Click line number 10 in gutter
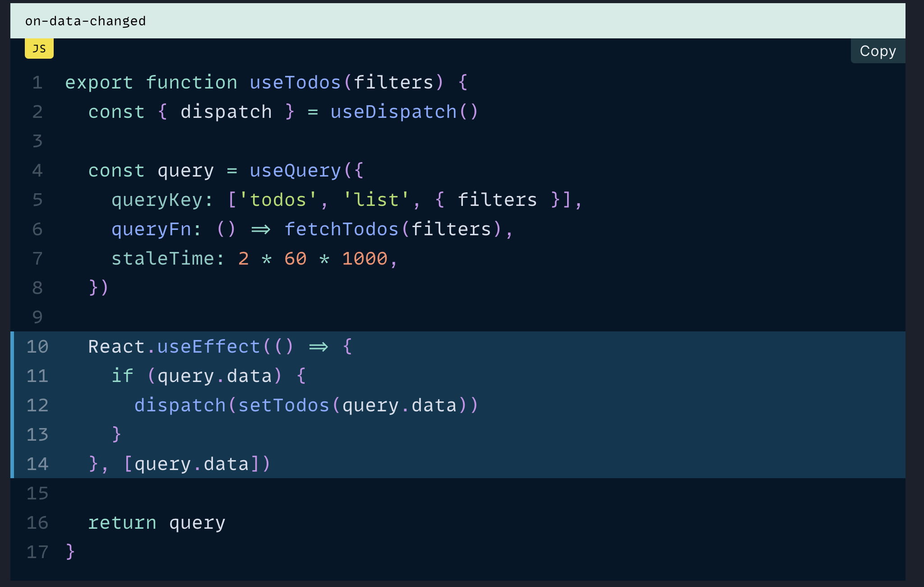The width and height of the screenshot is (924, 587). point(37,347)
